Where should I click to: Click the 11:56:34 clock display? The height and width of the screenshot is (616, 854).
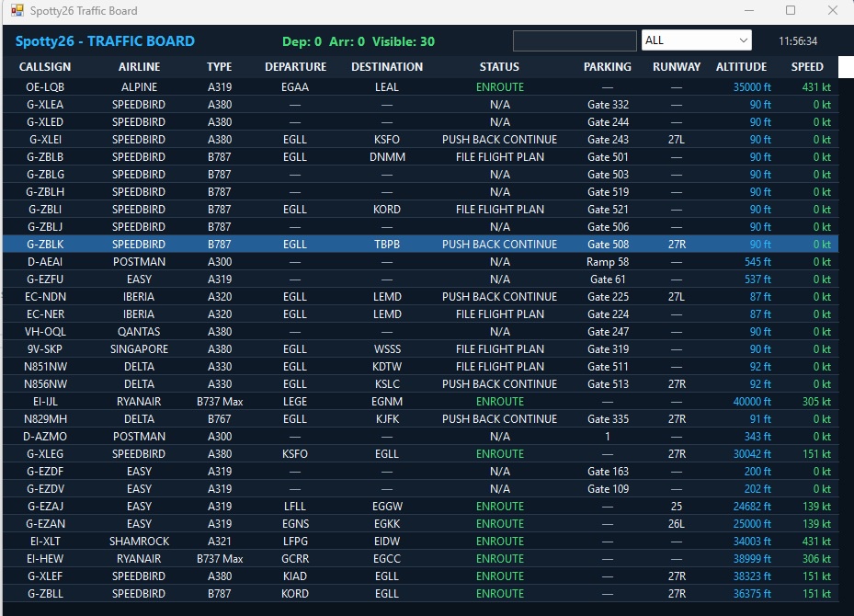click(798, 40)
